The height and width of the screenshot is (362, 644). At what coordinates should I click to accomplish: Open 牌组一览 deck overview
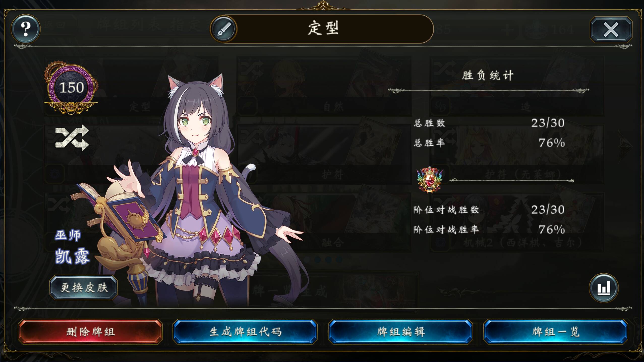pyautogui.click(x=555, y=332)
